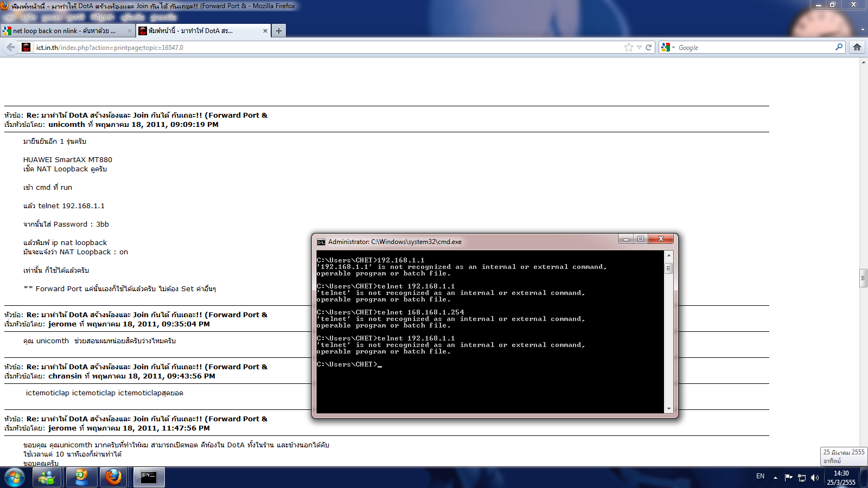Click the cmd window scrollbar thumb
This screenshot has width=868, height=488.
[x=669, y=268]
